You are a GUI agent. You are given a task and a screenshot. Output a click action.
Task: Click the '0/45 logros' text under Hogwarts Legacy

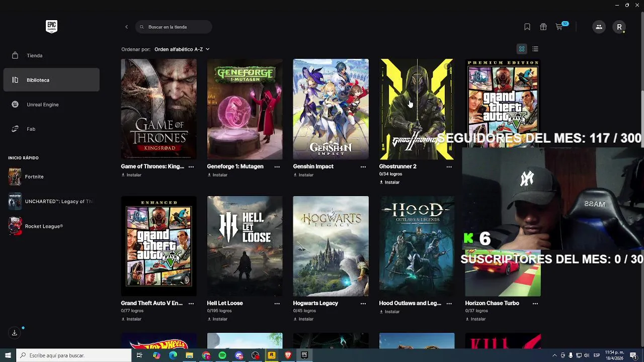pos(304,311)
